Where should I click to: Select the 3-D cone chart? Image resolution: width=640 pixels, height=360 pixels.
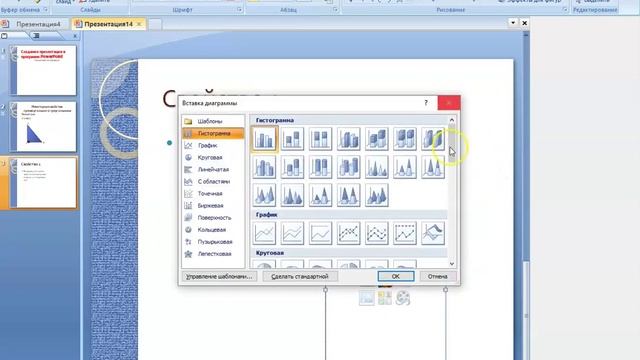264,195
